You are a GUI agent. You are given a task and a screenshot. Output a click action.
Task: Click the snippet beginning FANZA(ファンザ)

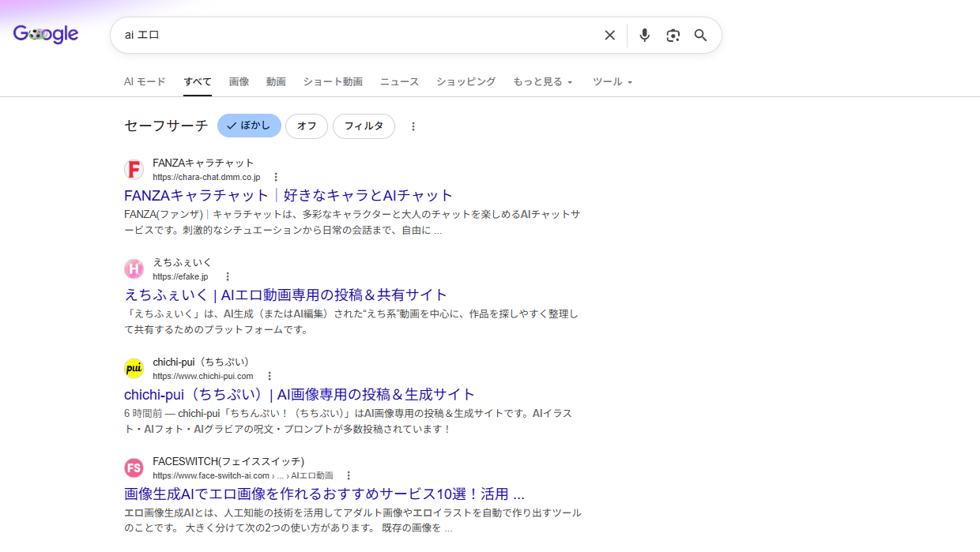coord(352,223)
